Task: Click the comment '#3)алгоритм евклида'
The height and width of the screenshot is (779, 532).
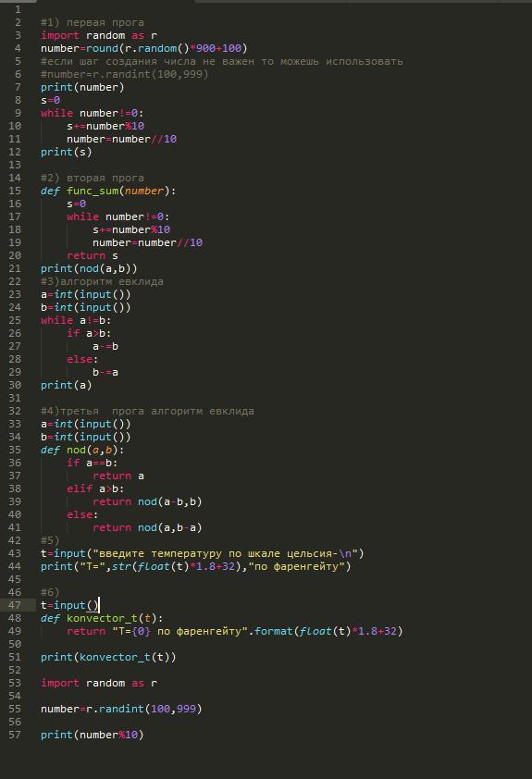Action: coord(102,281)
